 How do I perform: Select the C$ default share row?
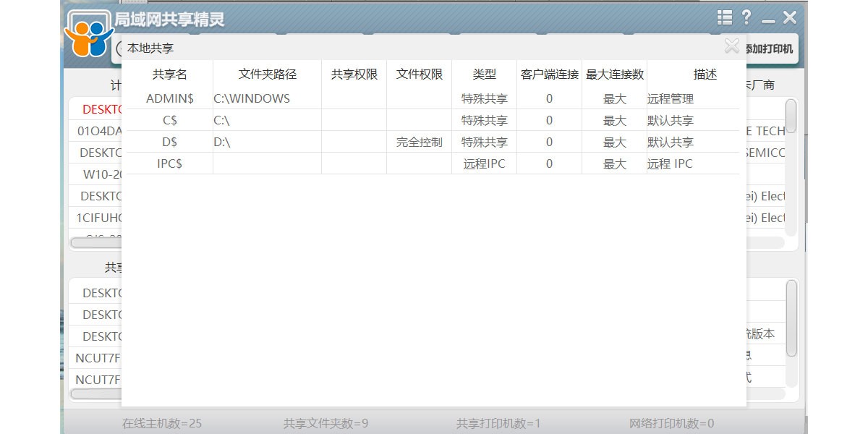pos(171,120)
